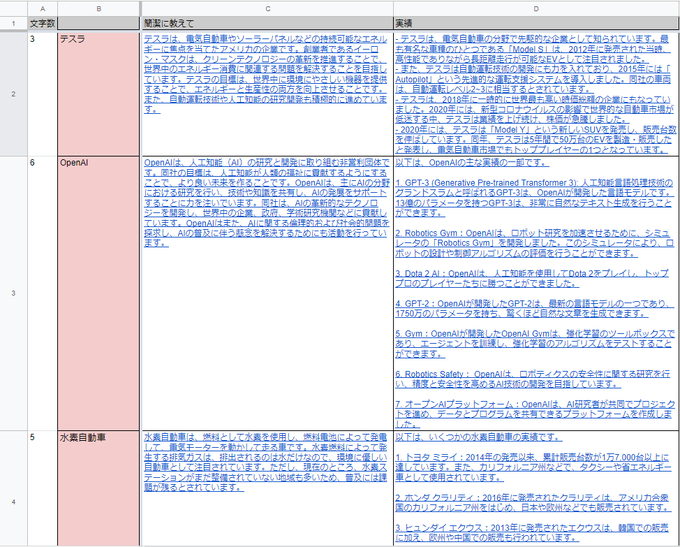Select row 3 header
This screenshot has height=547, width=680.
[x=13, y=293]
